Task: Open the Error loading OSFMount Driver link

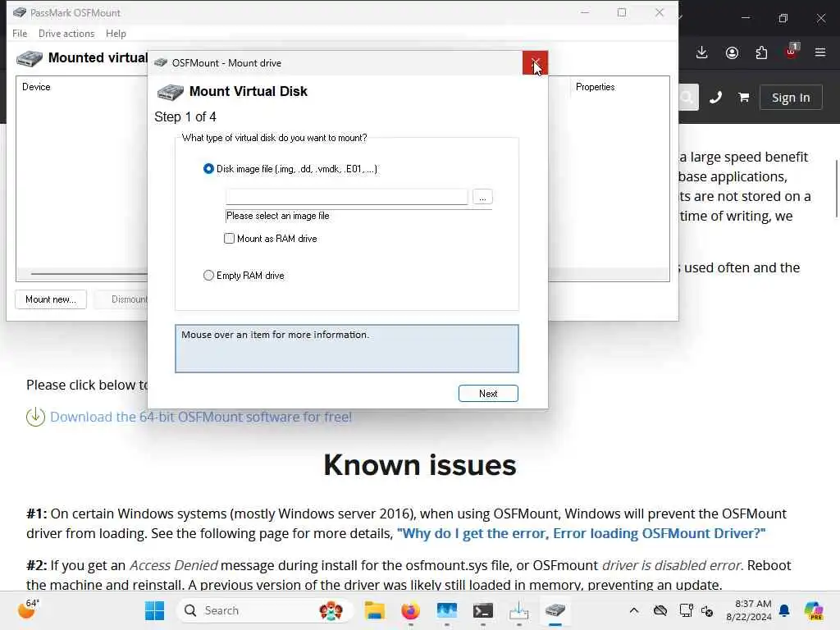Action: tap(582, 533)
